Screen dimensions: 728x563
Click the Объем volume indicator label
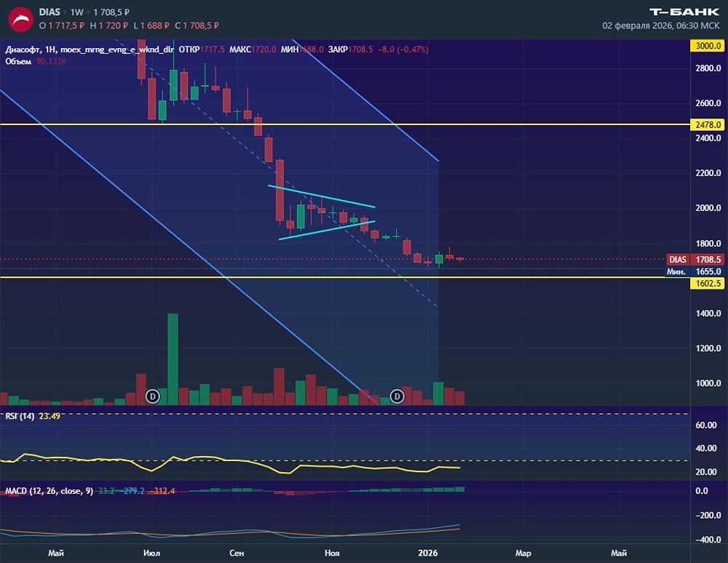coord(18,61)
